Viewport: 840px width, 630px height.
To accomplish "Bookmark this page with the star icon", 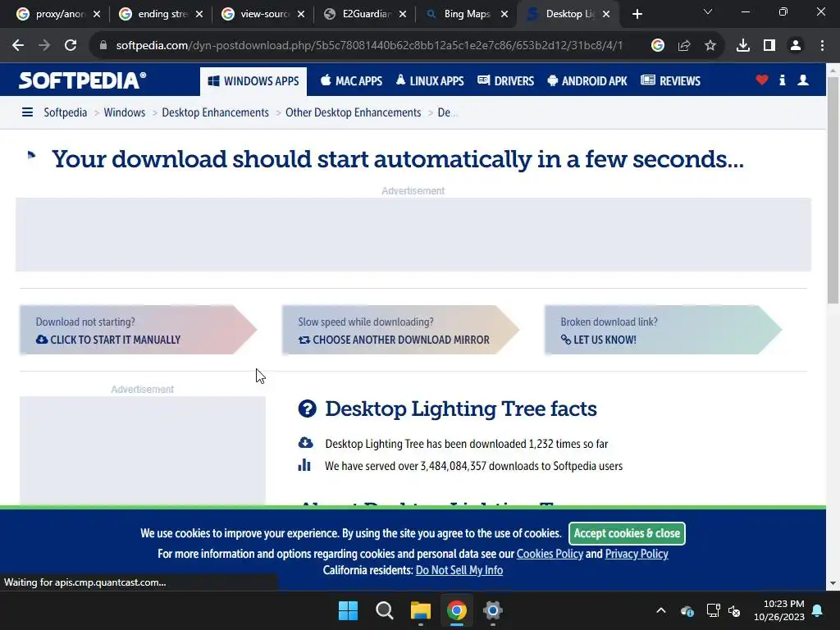I will 710,46.
